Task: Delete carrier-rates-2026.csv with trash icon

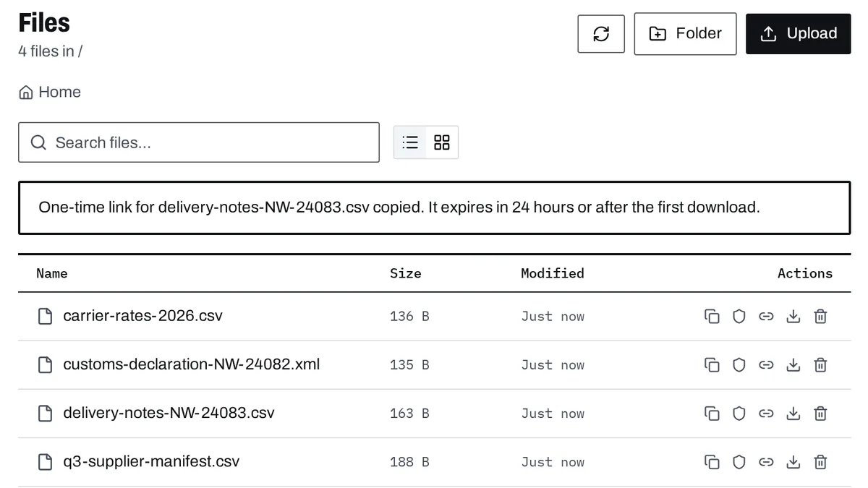Action: [x=820, y=316]
